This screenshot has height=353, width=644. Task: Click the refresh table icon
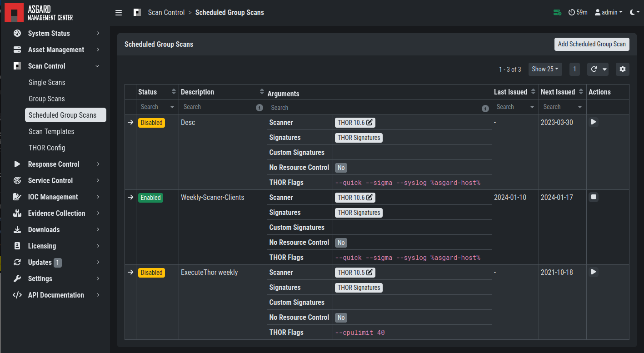coord(594,69)
